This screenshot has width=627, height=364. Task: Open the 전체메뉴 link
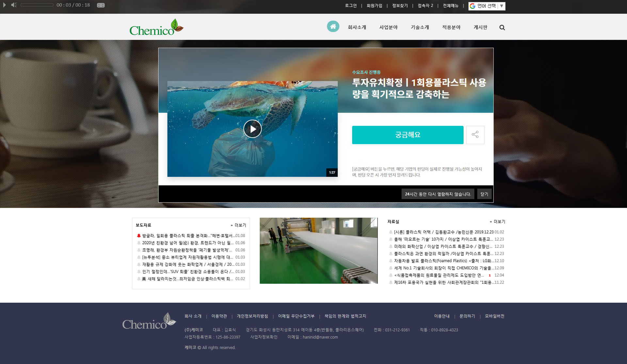coord(451,6)
